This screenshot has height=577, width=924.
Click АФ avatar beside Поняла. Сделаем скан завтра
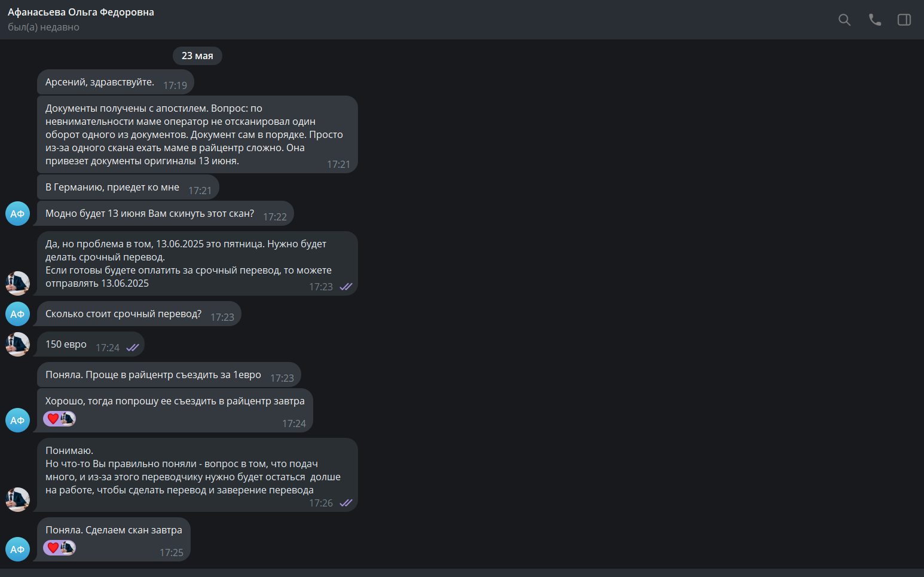[17, 550]
